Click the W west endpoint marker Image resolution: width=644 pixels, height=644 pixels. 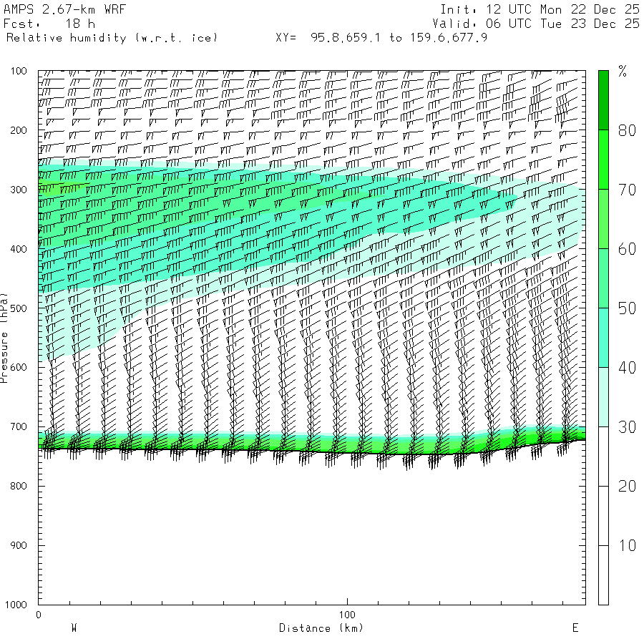(74, 628)
